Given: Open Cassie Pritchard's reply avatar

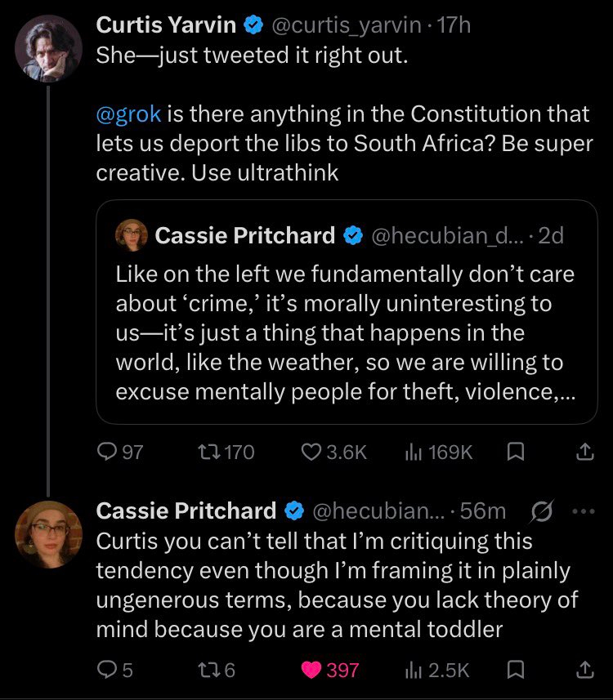Looking at the screenshot, I should [49, 533].
